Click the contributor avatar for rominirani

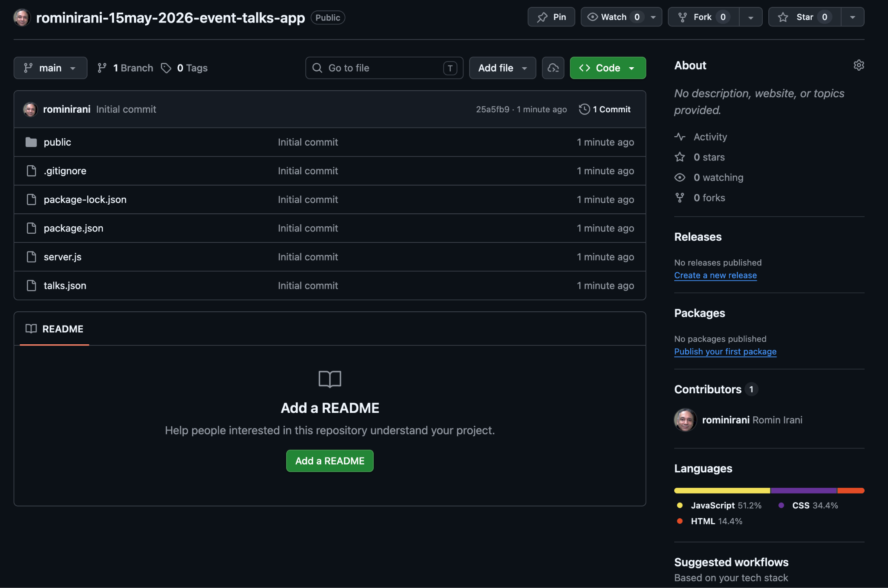pos(685,420)
